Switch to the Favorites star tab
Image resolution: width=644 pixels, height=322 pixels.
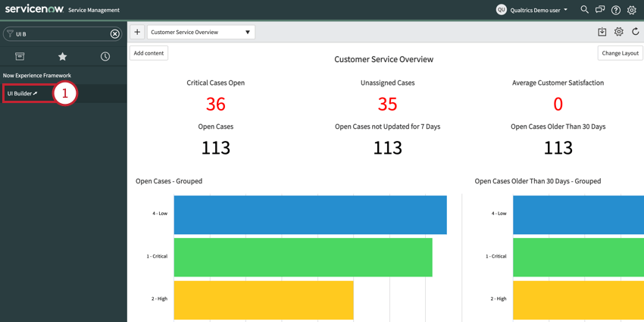tap(63, 57)
